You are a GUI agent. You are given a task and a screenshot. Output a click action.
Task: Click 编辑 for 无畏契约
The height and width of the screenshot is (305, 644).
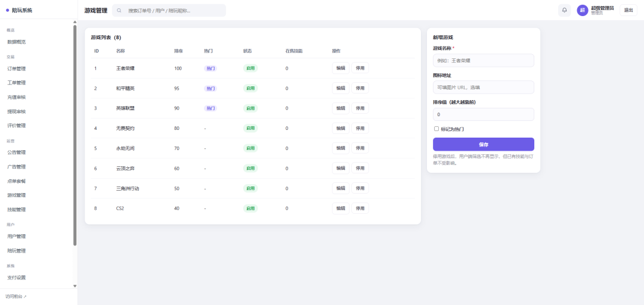click(x=340, y=128)
